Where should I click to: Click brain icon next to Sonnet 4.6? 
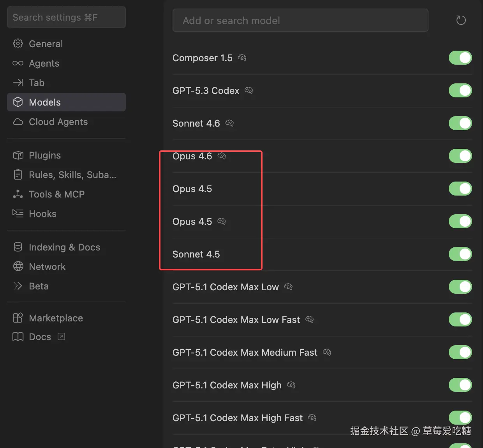pos(230,123)
